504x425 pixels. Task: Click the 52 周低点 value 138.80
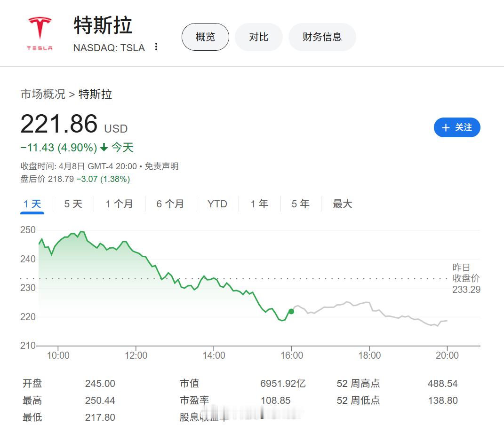443,401
